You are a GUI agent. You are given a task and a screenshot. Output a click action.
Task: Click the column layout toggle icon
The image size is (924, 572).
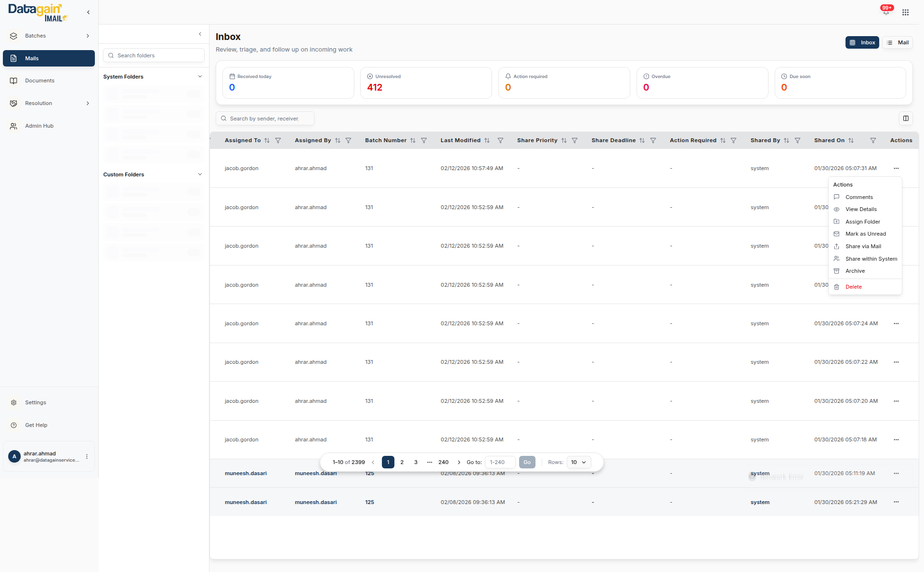(x=906, y=119)
